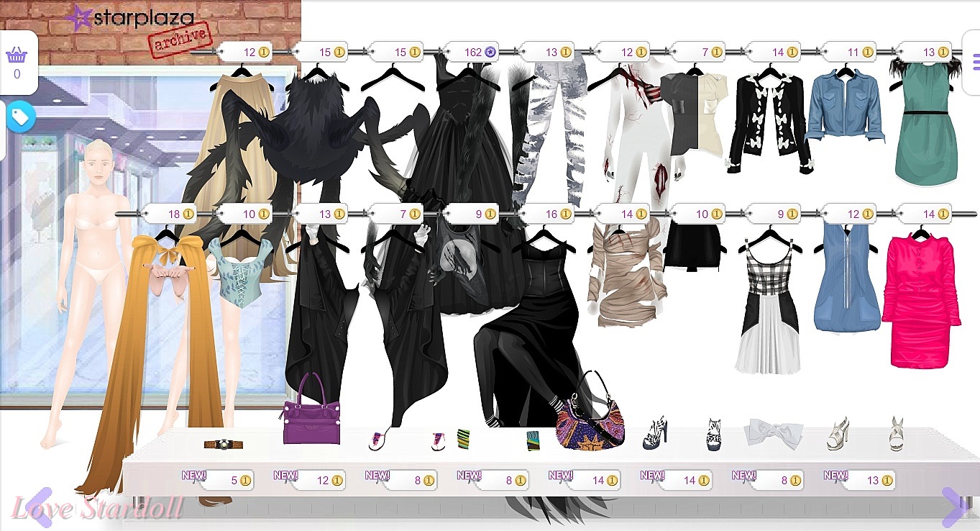The image size is (980, 531).
Task: Choose the hot pink long-sleeve dress
Action: pyautogui.click(x=921, y=299)
